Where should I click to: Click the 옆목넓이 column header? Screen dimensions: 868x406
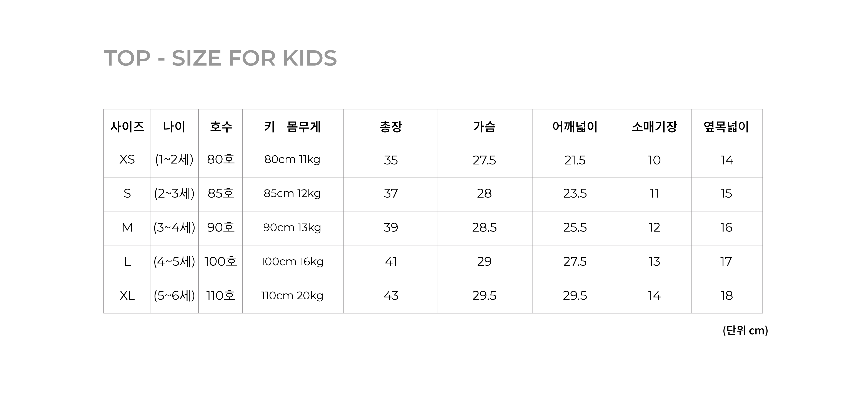point(726,127)
